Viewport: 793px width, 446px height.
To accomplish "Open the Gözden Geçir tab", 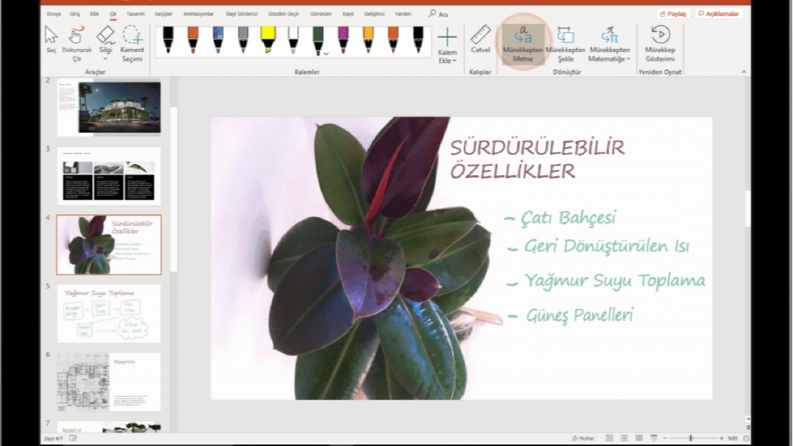I will click(x=283, y=14).
